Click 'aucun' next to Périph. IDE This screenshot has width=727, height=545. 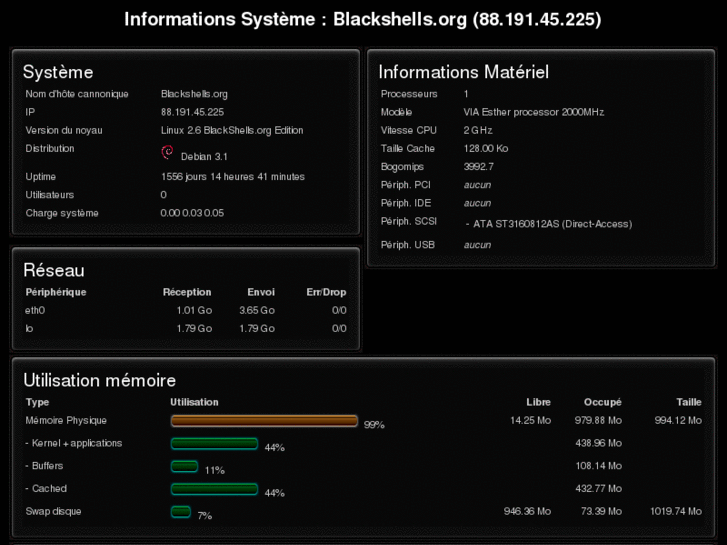pos(477,203)
